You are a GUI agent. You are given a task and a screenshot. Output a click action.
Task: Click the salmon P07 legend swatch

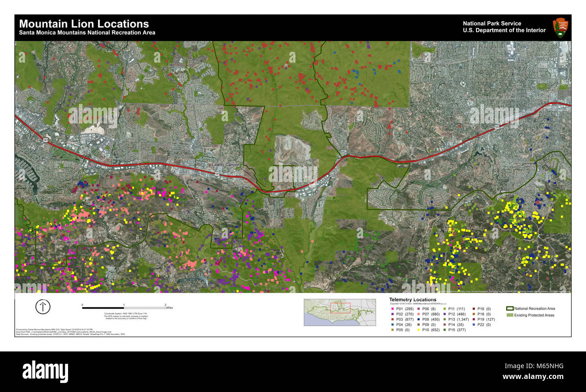coord(418,314)
